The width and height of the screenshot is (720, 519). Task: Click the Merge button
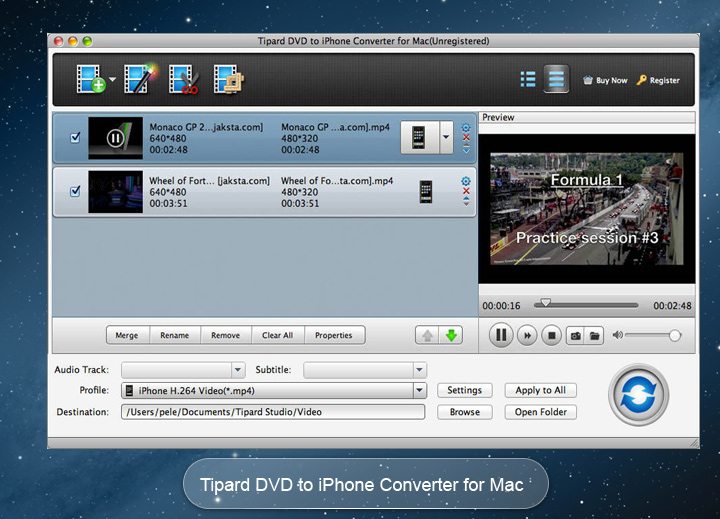pyautogui.click(x=127, y=335)
